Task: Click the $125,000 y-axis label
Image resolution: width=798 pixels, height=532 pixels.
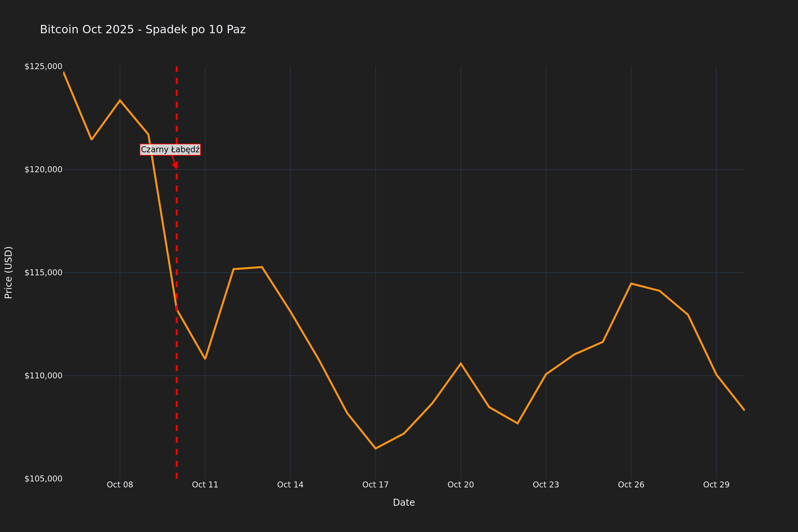Action: tap(44, 66)
